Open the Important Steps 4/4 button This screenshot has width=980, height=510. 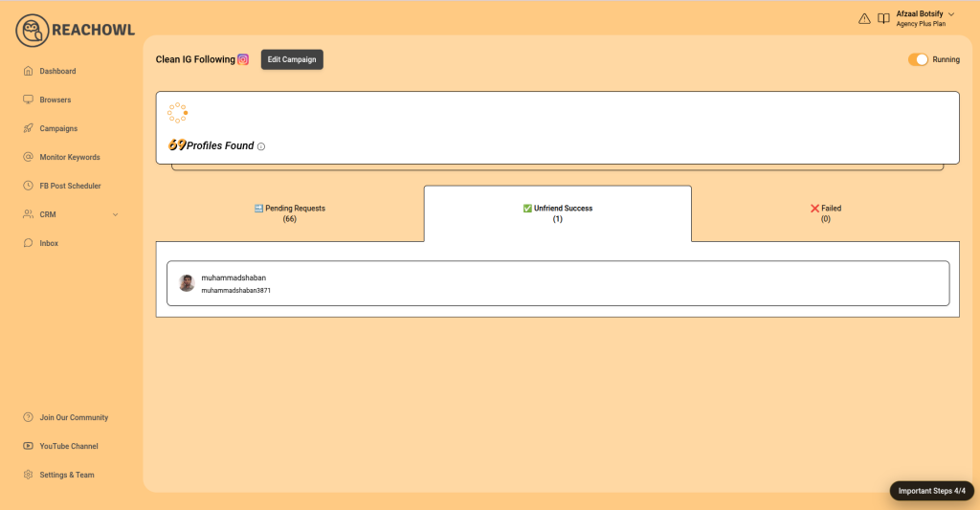932,491
